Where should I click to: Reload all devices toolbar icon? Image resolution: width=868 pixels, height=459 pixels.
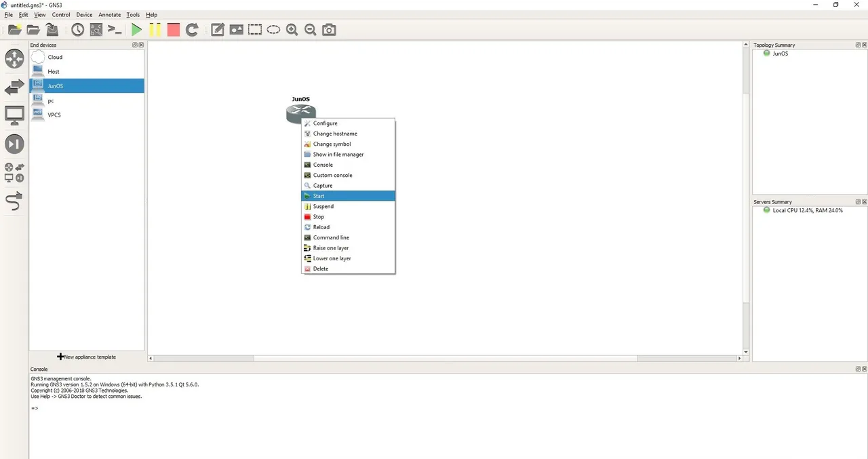pos(193,30)
